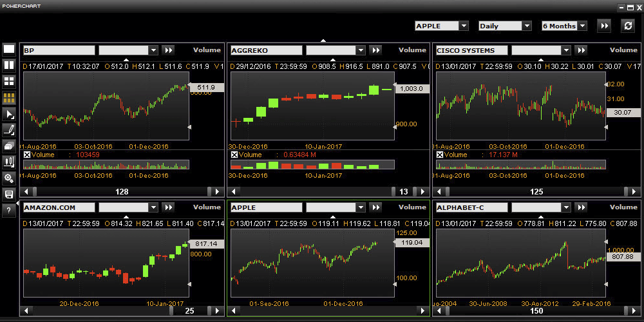
Task: Click the BP symbol name field
Action: 59,50
